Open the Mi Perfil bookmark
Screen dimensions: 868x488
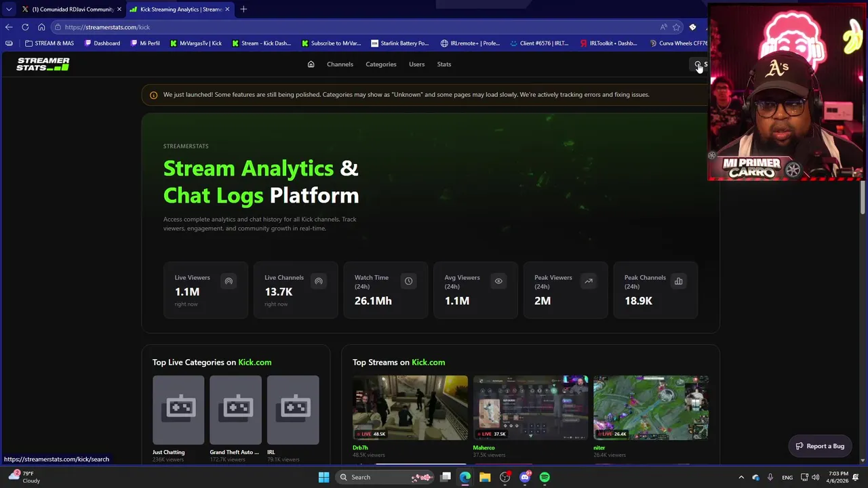pos(145,43)
